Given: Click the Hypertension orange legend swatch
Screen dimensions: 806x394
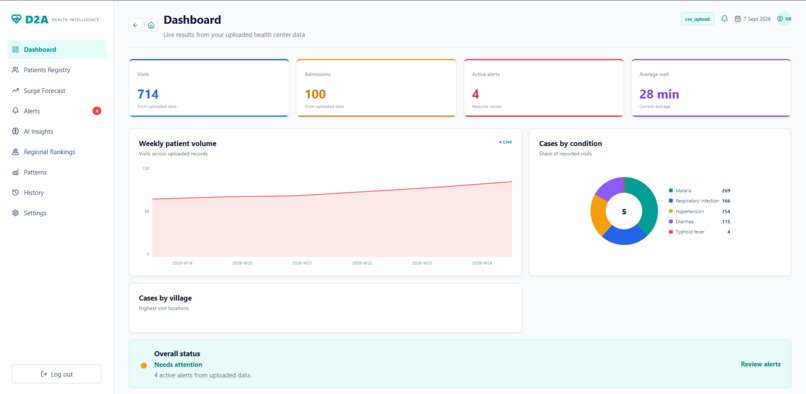Looking at the screenshot, I should (x=671, y=211).
